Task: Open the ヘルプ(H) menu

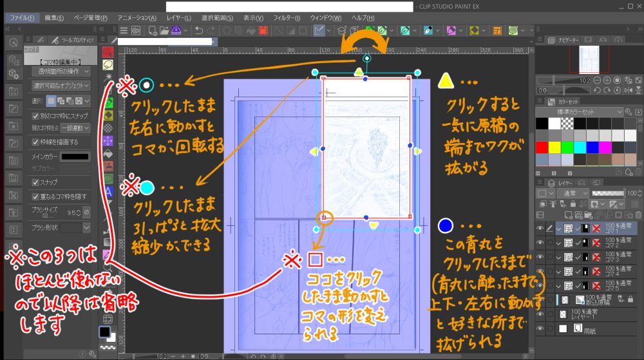Action: click(x=363, y=17)
